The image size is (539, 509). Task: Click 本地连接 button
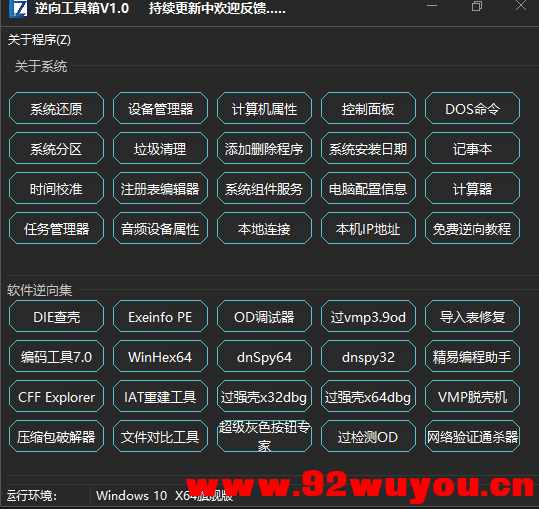point(264,229)
